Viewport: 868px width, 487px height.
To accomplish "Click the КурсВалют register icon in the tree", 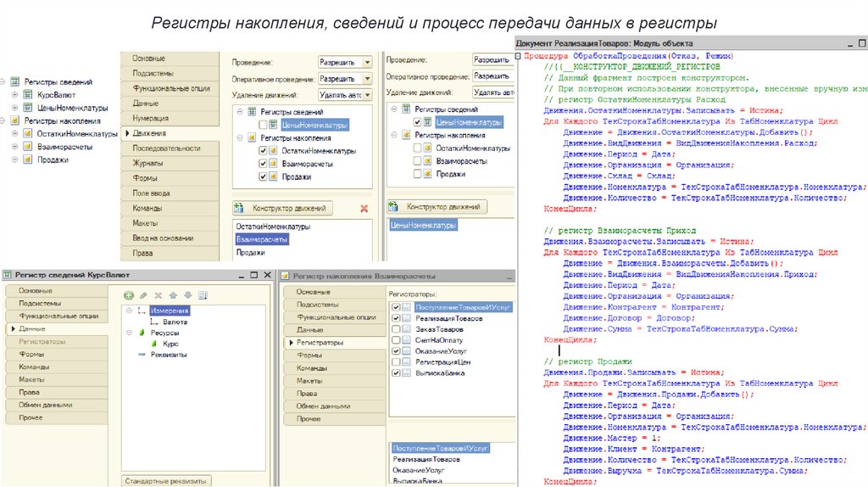I will tap(28, 95).
